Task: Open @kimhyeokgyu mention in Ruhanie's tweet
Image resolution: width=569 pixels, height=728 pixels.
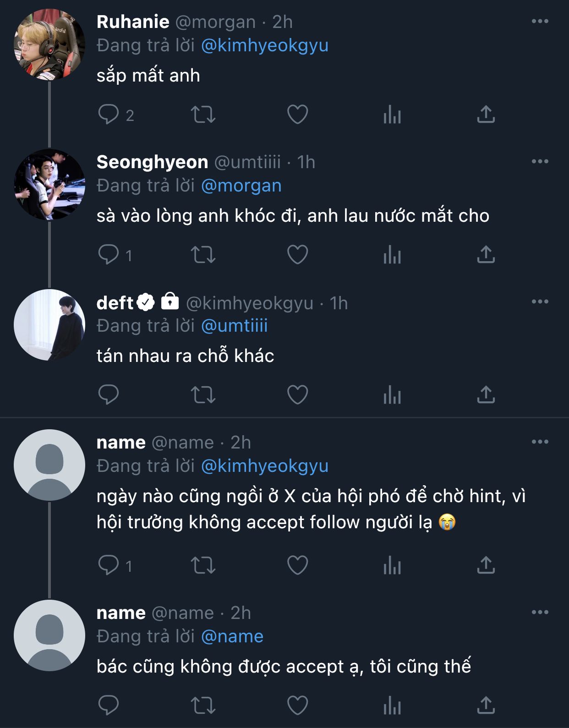Action: [x=264, y=45]
